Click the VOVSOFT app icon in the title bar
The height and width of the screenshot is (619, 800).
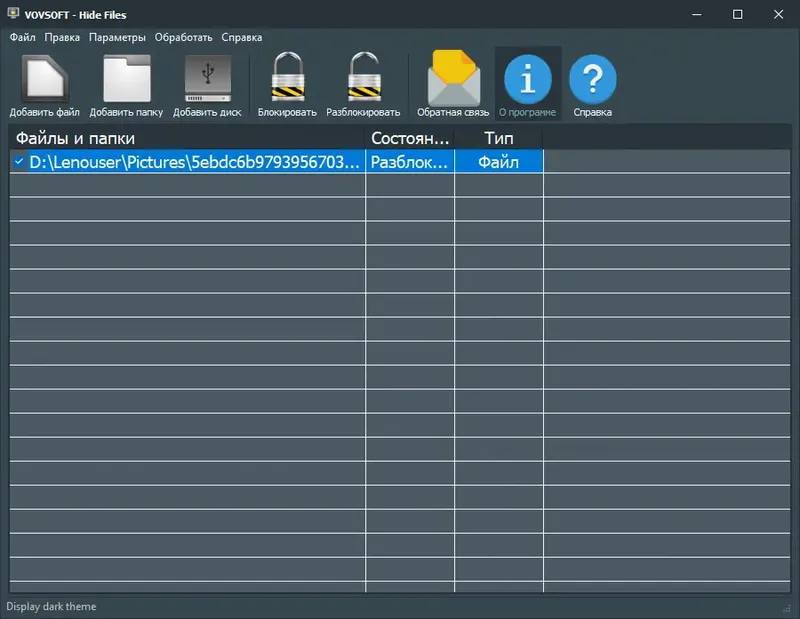coord(13,14)
